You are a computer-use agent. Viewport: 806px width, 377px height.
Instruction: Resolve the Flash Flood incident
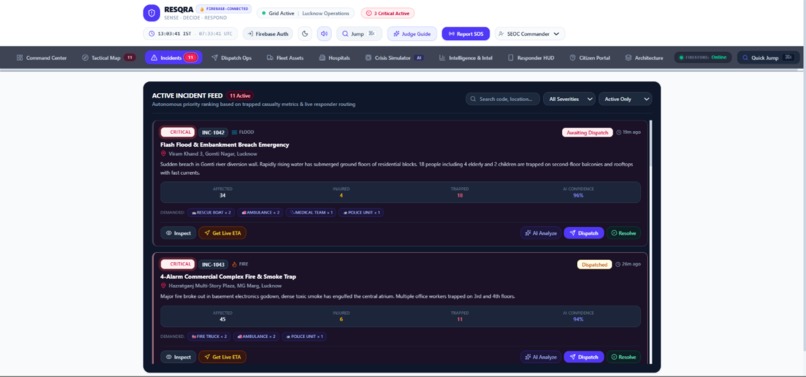[x=624, y=233]
